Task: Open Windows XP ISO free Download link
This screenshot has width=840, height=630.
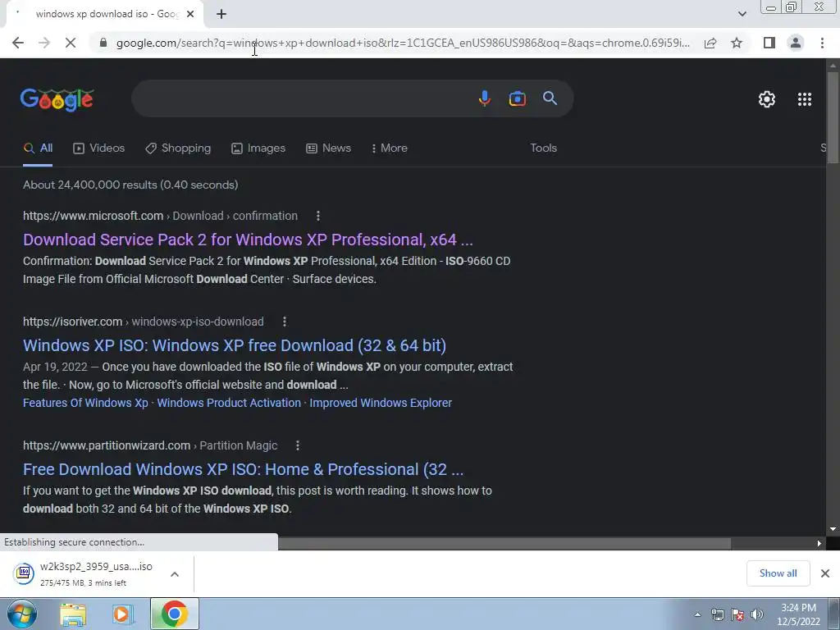Action: (x=235, y=345)
